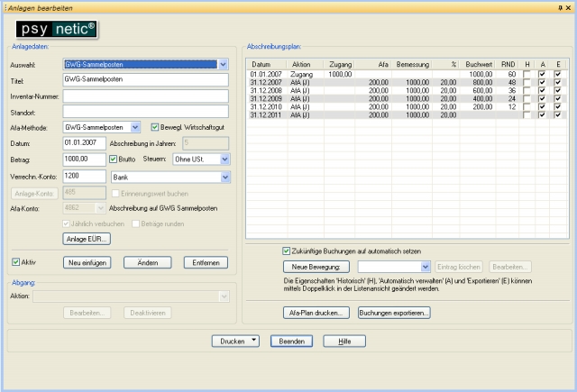Screen dimensions: 577x392
Task: Close the Anlagen bearbeiten panel
Action: click(x=570, y=6)
